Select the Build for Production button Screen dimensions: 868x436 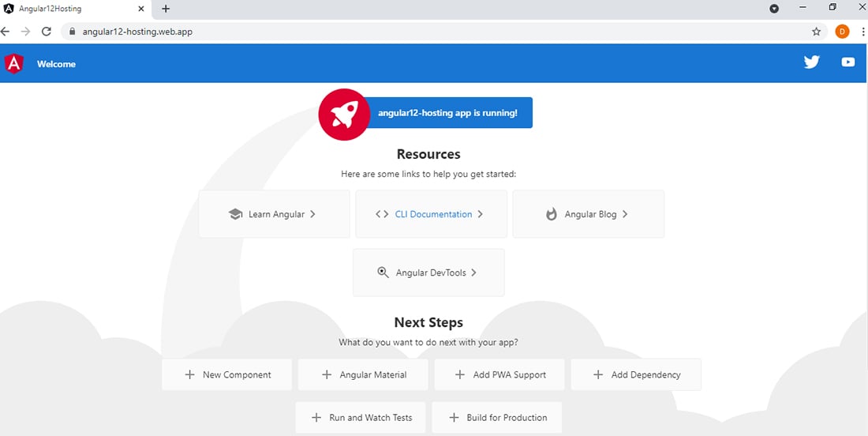tap(497, 418)
